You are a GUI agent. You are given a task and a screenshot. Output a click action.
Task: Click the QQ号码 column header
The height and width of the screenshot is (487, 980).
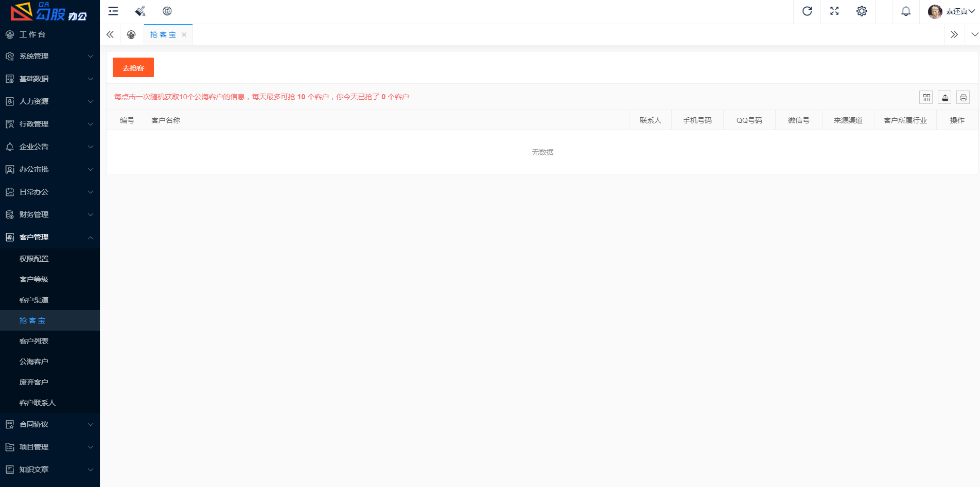coord(749,120)
